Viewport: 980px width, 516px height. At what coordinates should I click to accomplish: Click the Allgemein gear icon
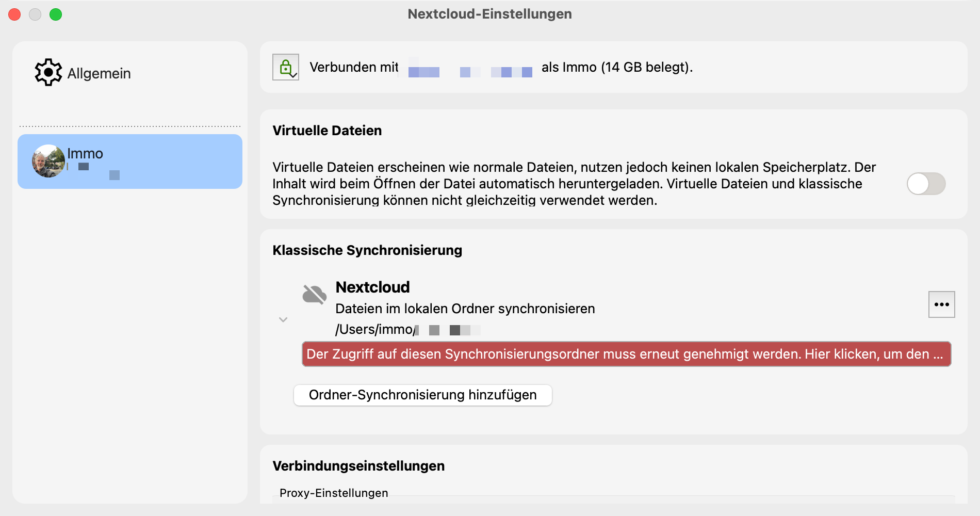48,72
